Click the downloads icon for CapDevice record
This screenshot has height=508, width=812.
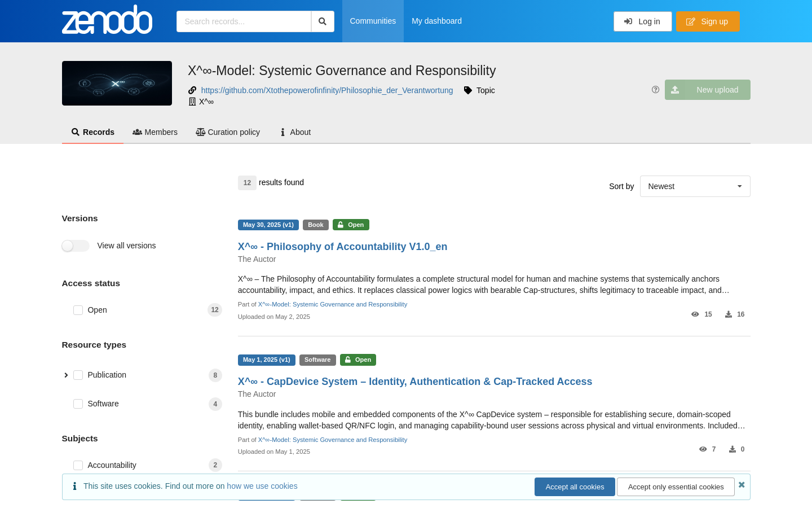click(732, 449)
